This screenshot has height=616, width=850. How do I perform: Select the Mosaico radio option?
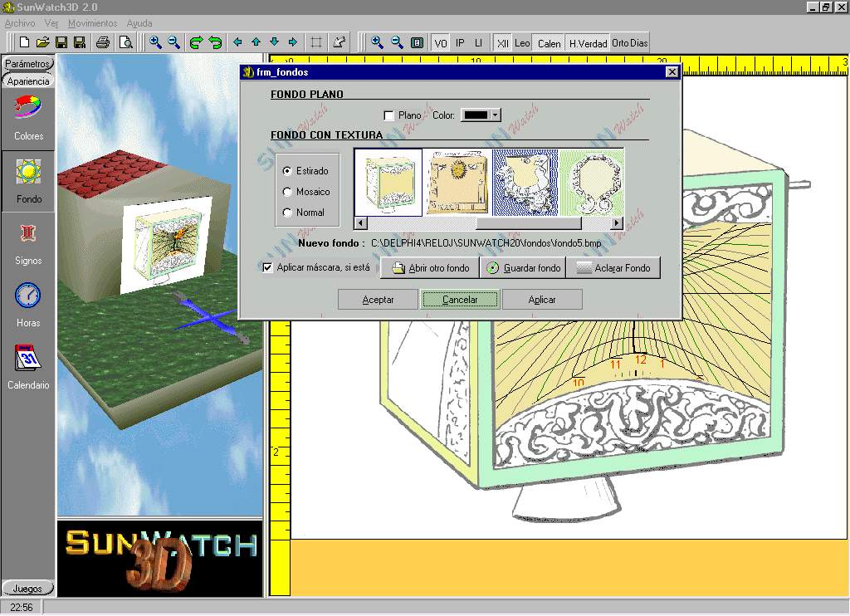(287, 192)
